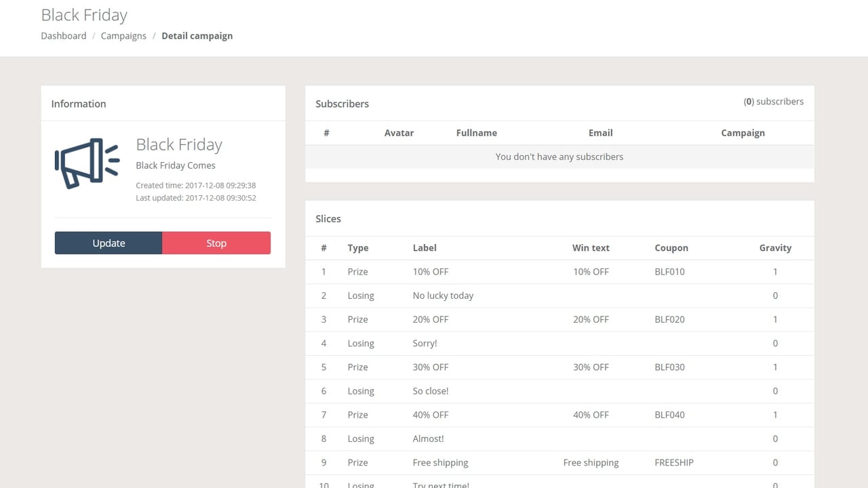Click the Update button

tap(108, 243)
